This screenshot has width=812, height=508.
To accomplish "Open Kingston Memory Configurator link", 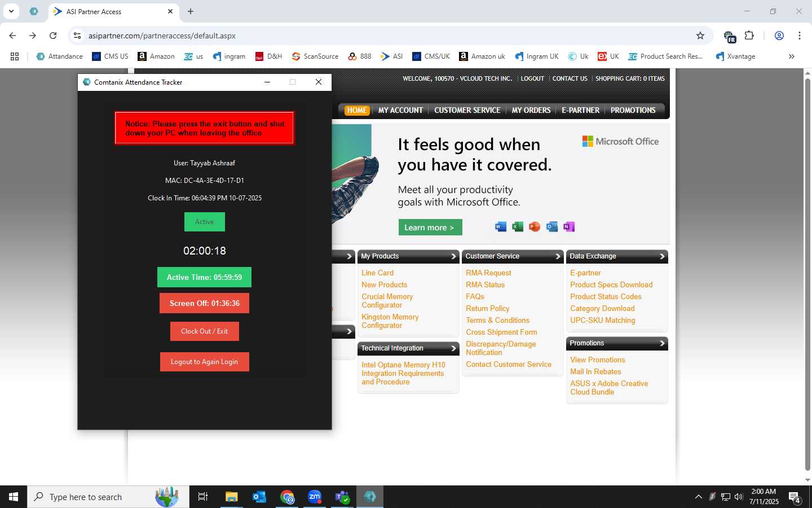I will (x=390, y=321).
